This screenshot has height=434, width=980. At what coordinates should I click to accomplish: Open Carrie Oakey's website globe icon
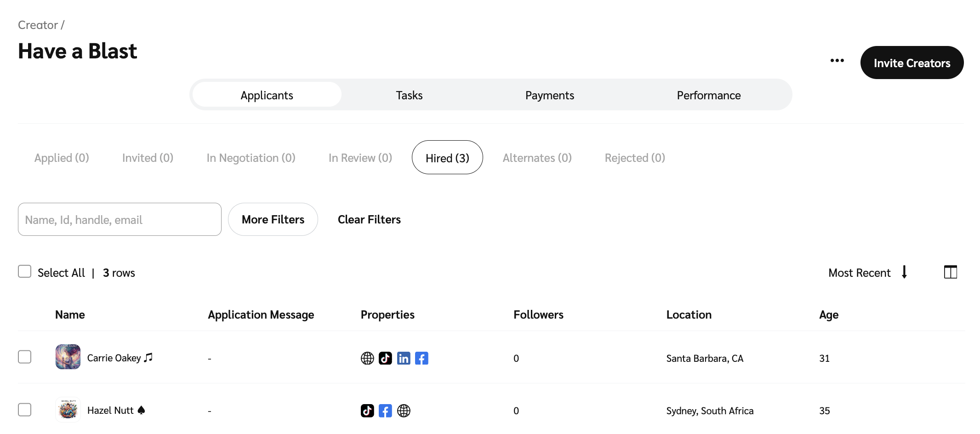click(x=367, y=358)
